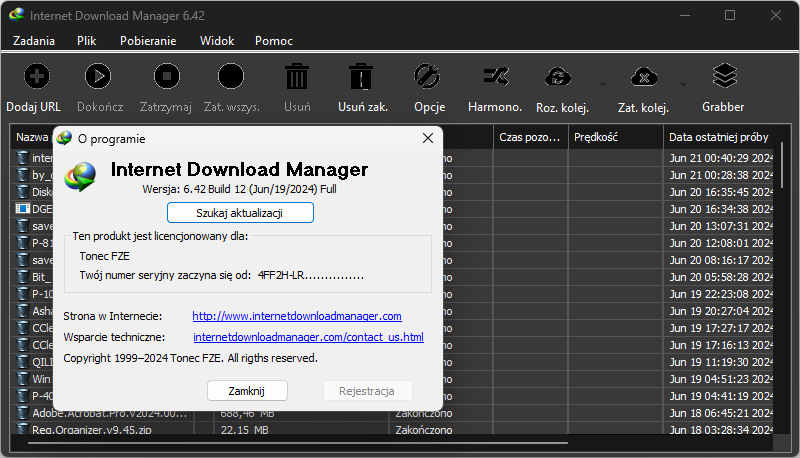Click the Prędkość column header
Image resolution: width=800 pixels, height=458 pixels.
(615, 137)
